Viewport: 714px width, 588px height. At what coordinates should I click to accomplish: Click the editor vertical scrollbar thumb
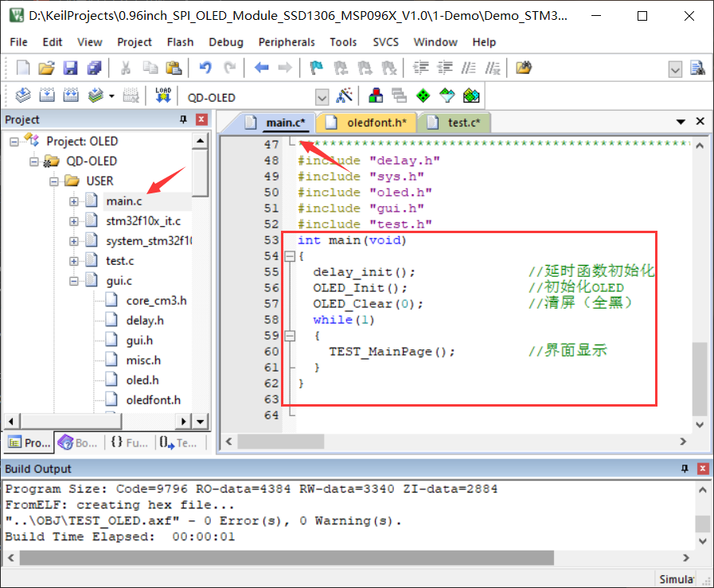coord(700,379)
